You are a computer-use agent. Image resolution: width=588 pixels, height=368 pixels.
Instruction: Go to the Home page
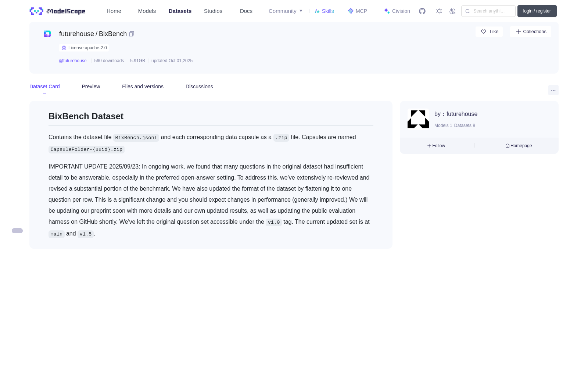click(114, 11)
